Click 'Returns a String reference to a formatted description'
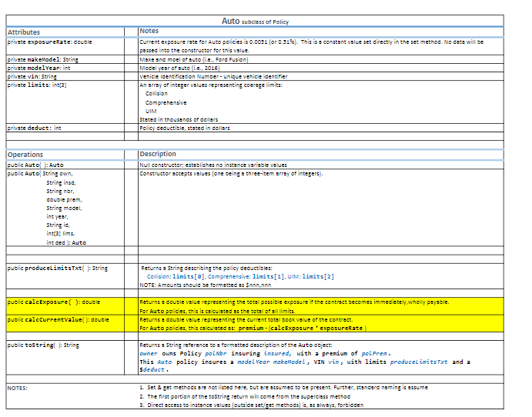 tap(236, 345)
